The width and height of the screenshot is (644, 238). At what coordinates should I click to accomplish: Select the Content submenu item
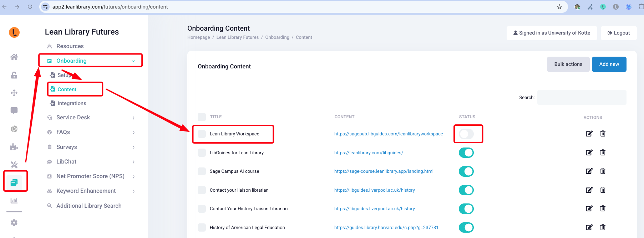(67, 89)
